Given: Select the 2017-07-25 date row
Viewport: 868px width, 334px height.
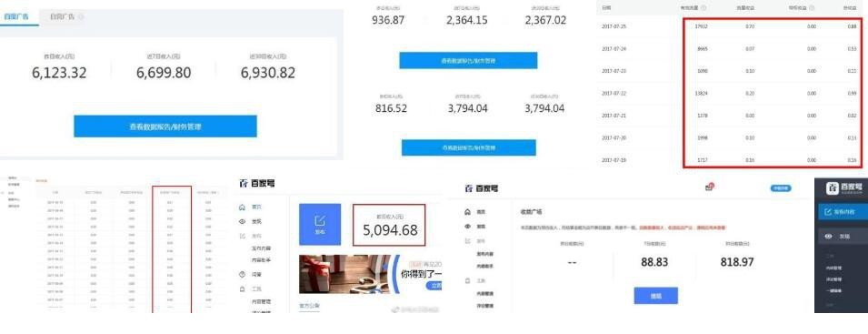Looking at the screenshot, I should pos(732,26).
